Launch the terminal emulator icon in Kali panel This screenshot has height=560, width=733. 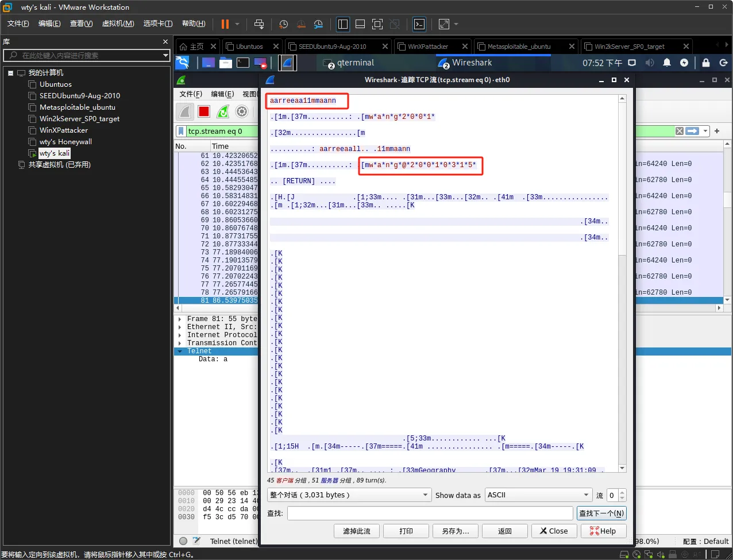243,63
